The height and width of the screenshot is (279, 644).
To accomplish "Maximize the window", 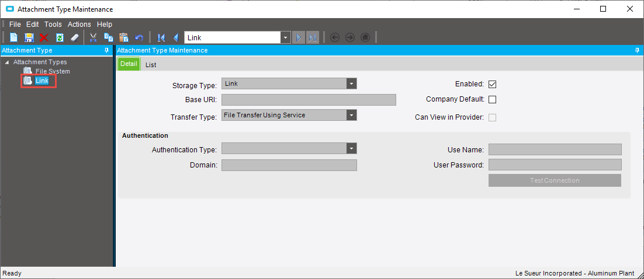I will click(603, 9).
